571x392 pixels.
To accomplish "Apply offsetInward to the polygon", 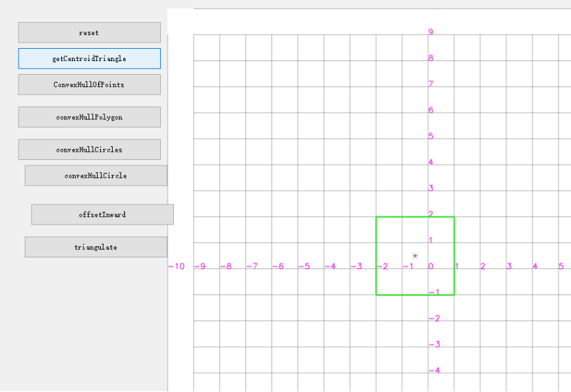I will (102, 214).
